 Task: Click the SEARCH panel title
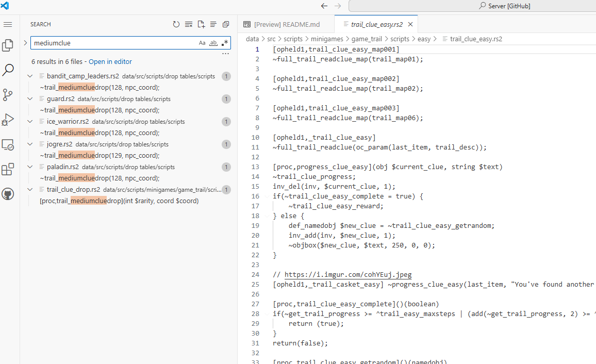(41, 24)
